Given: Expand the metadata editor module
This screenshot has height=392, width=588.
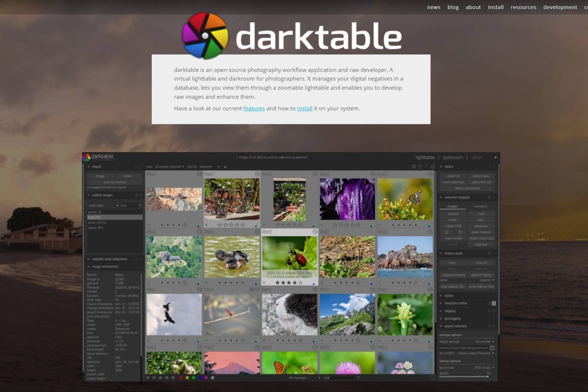Looking at the screenshot, I should pos(441,303).
